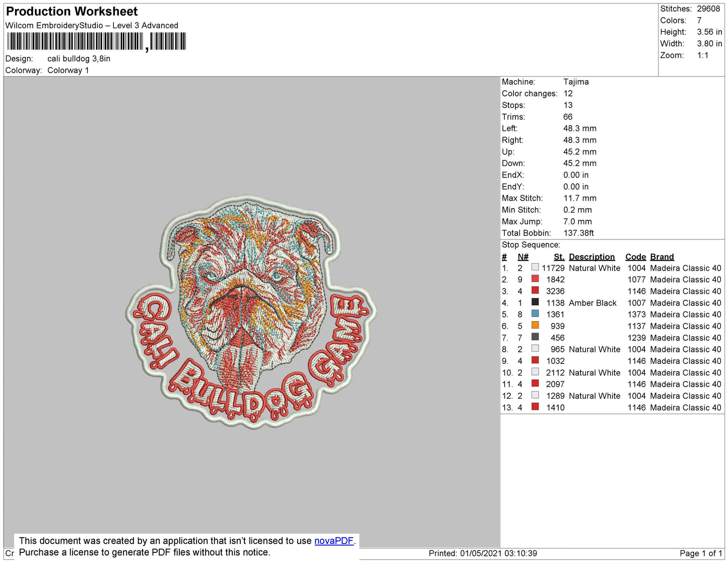The image size is (728, 563).
Task: Click the Production Worksheet title
Action: click(72, 12)
